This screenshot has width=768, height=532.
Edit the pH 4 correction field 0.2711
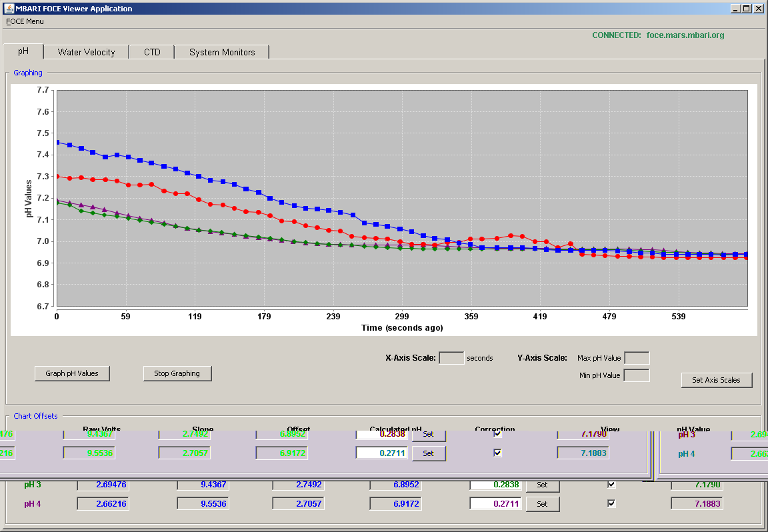coord(496,503)
